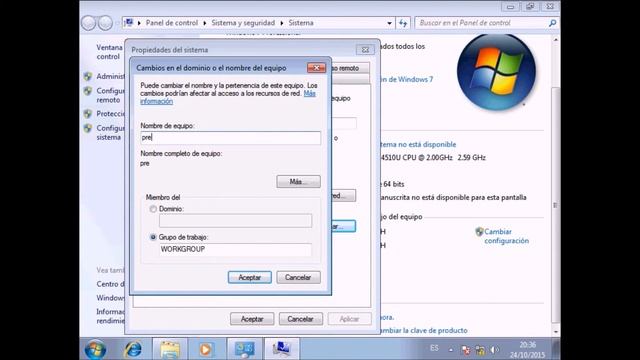This screenshot has width=640, height=360.
Task: Click text '64 bits'
Action: click(x=393, y=184)
